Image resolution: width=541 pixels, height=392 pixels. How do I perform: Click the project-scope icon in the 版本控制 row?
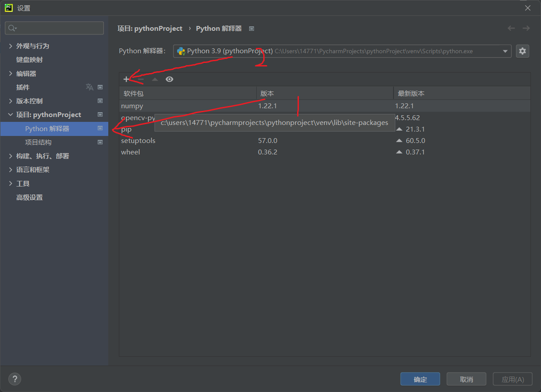(x=100, y=101)
